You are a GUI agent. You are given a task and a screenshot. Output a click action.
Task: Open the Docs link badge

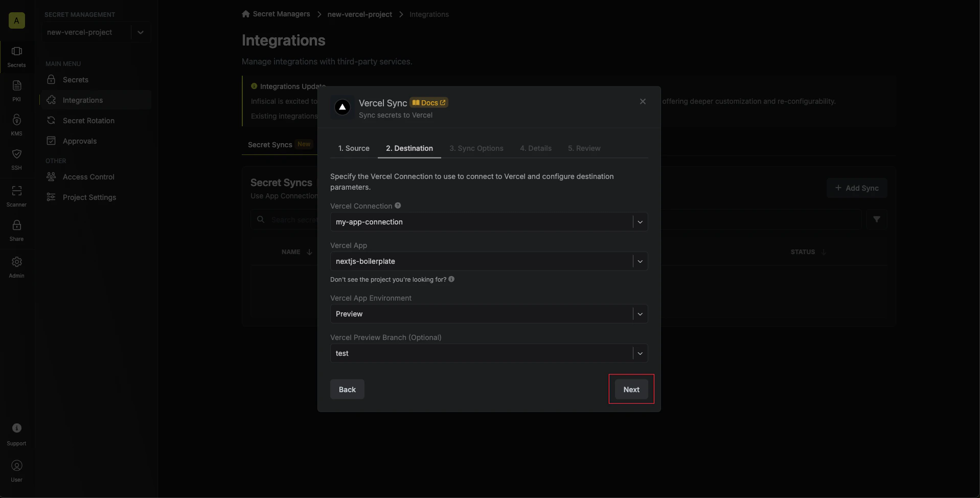coord(429,103)
